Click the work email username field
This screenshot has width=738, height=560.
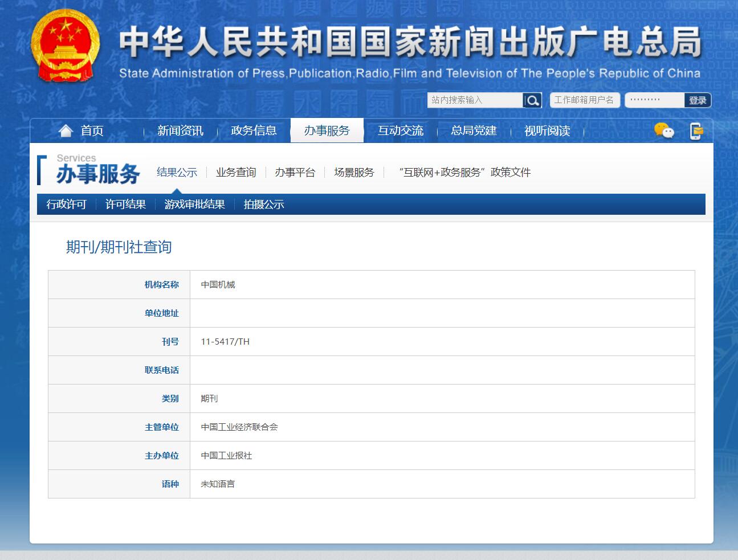(584, 100)
